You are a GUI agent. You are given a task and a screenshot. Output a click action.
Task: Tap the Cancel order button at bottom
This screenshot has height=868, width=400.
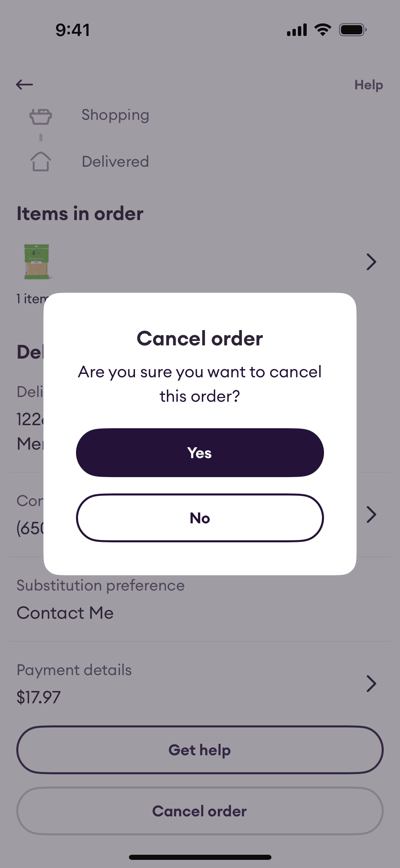click(x=200, y=811)
